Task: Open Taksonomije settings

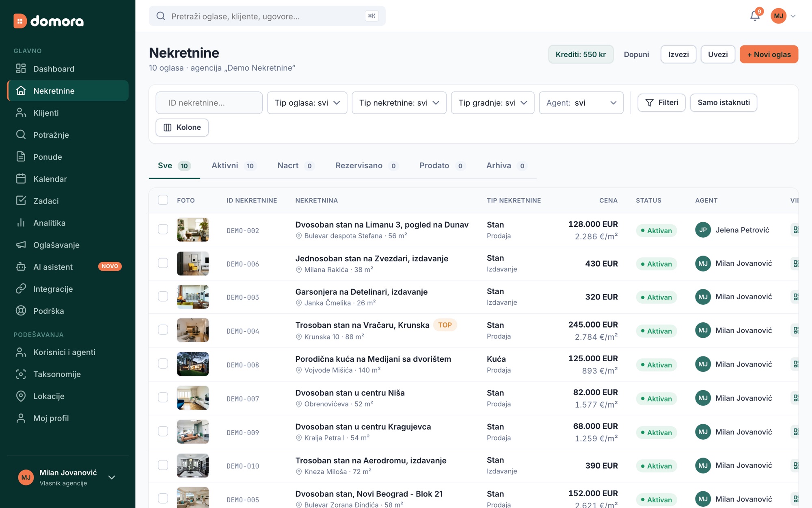Action: pos(68,374)
